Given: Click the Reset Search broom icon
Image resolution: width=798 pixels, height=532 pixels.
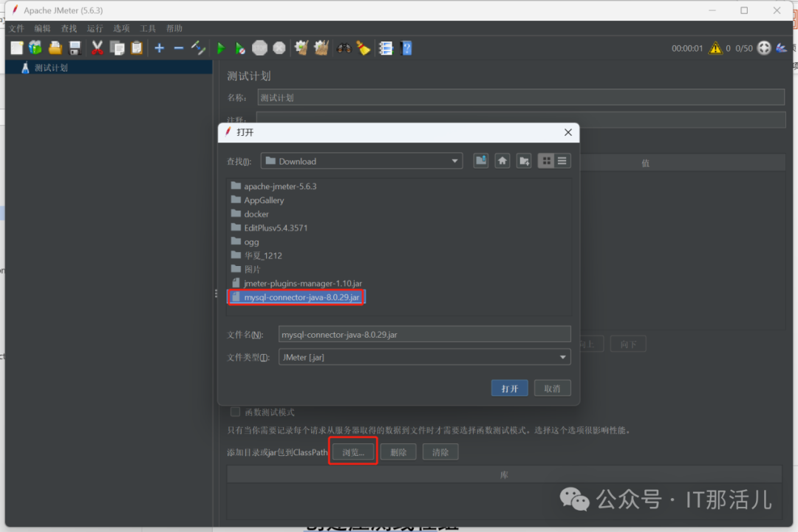Looking at the screenshot, I should pos(364,48).
